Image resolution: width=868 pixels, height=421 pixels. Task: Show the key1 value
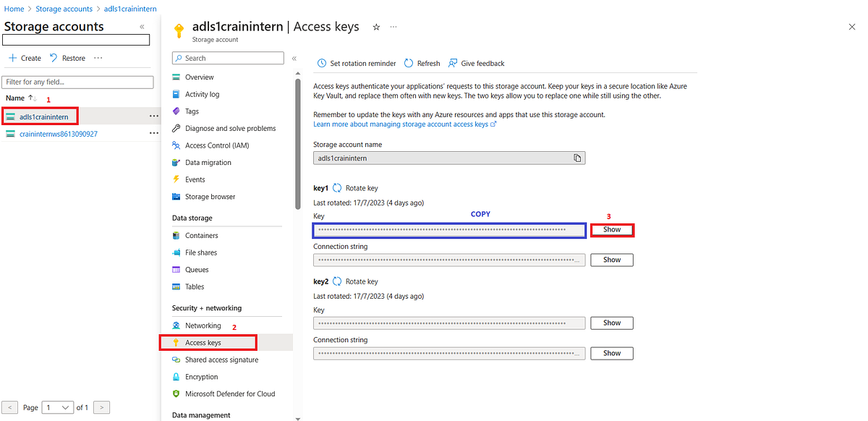611,229
